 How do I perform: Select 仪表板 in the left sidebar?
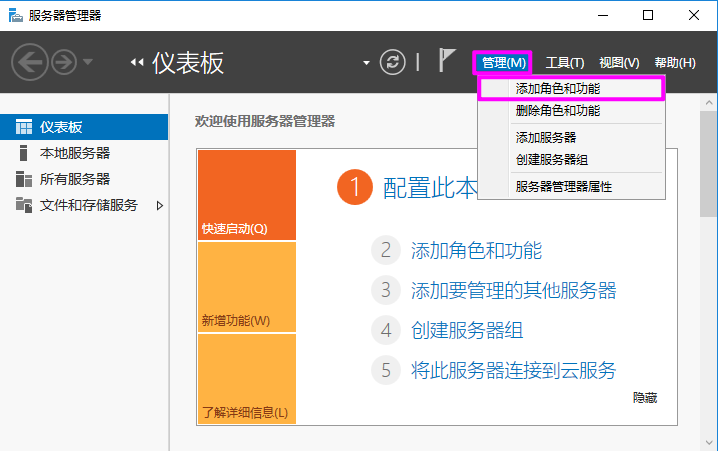(x=60, y=127)
